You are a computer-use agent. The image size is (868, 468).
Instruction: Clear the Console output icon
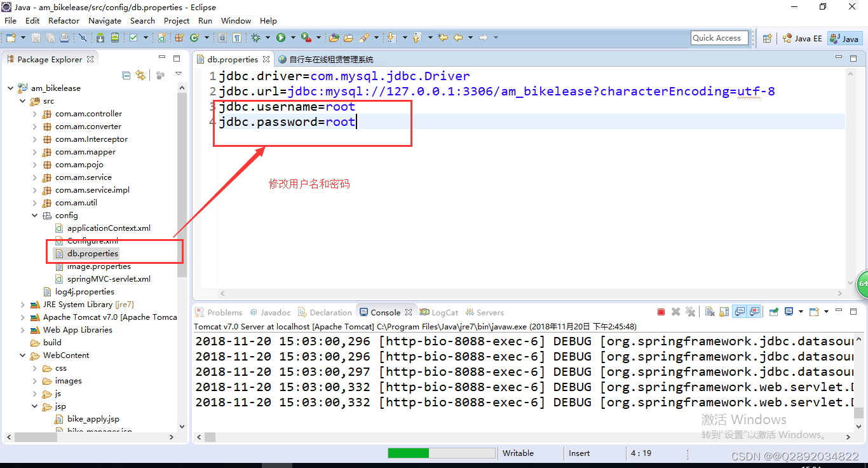point(709,312)
